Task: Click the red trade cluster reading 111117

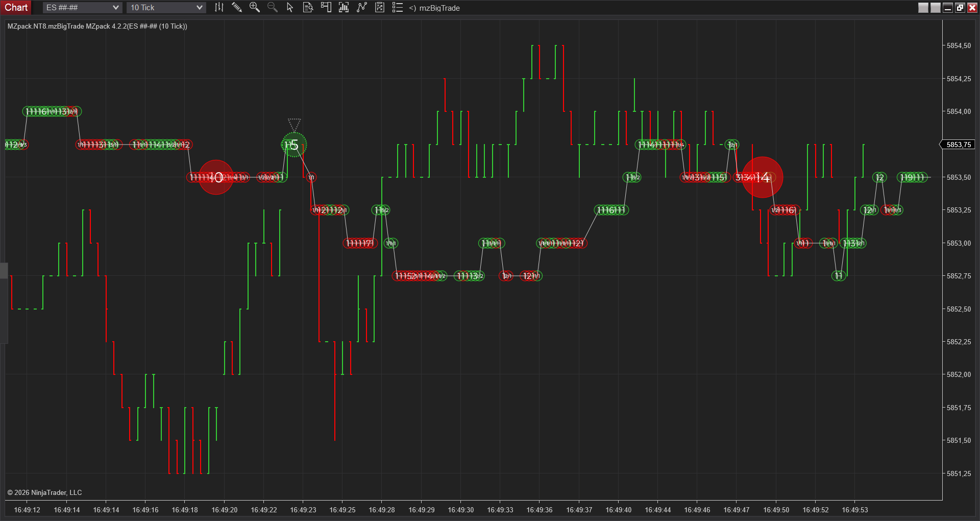Action: click(x=360, y=243)
